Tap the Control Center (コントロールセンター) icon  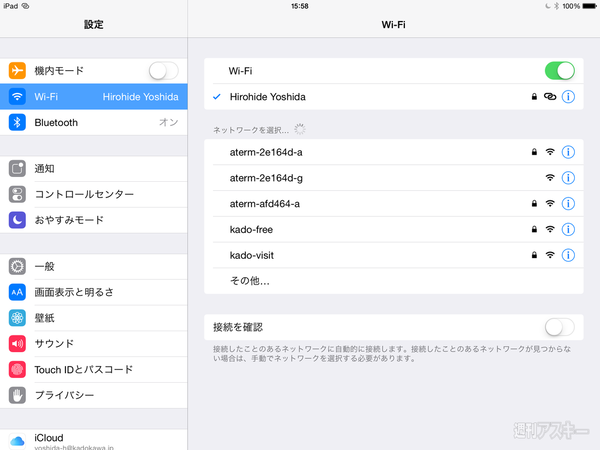[x=17, y=194]
